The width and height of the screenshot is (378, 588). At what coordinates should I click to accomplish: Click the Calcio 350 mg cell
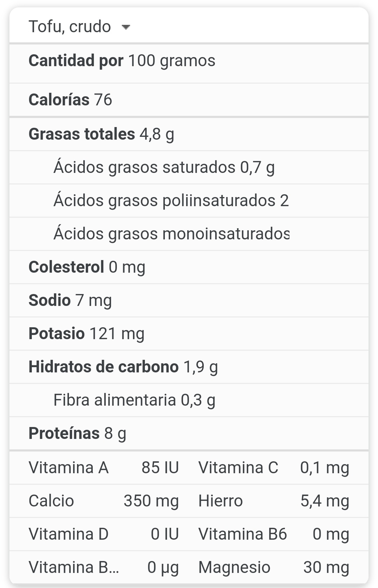[104, 501]
